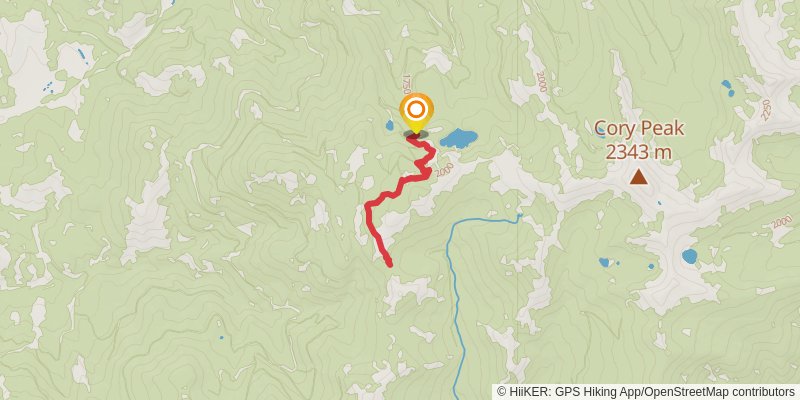The height and width of the screenshot is (400, 800).
Task: Click the red trail's westernmost sharp bend
Action: pos(368,205)
